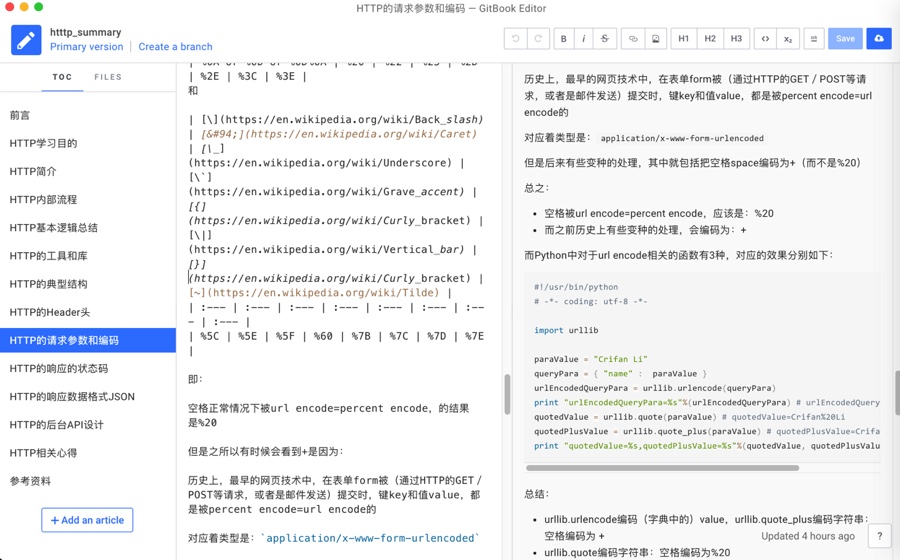
Task: Click the cloud upload publish icon
Action: click(x=879, y=38)
